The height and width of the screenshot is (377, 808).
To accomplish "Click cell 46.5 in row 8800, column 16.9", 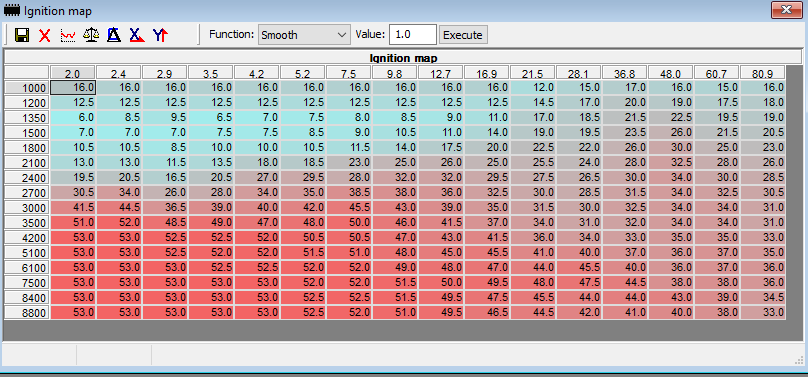I will pos(487,313).
